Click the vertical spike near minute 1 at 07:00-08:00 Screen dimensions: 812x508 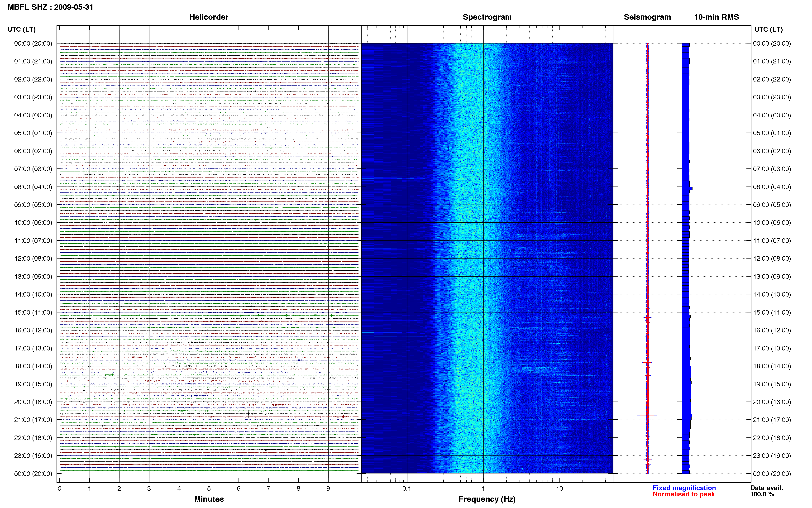83,180
